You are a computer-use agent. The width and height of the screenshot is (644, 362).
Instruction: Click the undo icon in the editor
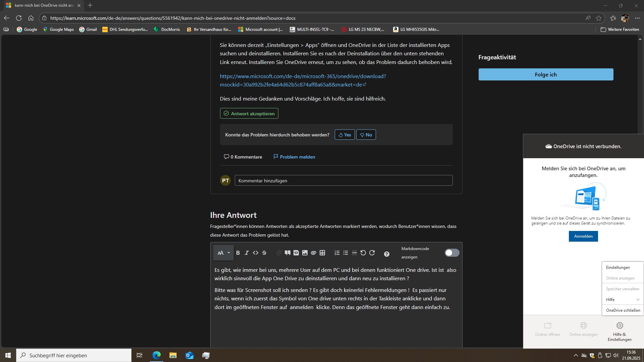coord(363,253)
